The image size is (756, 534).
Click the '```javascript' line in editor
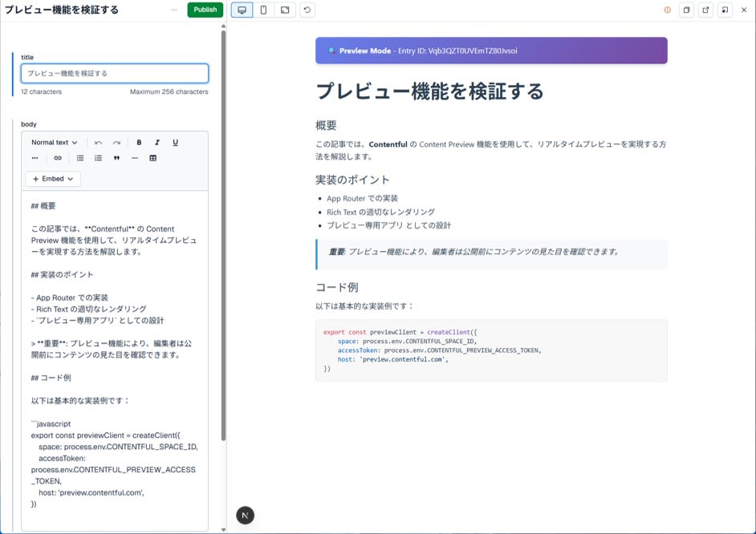[x=51, y=423]
